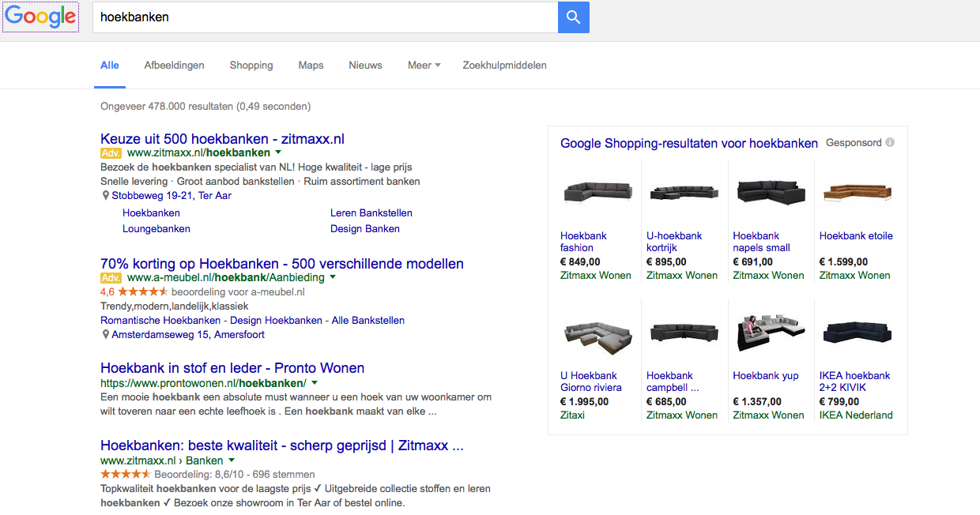This screenshot has height=515, width=980.
Task: Open the Hoekbank etoile shopping result
Action: tap(856, 235)
